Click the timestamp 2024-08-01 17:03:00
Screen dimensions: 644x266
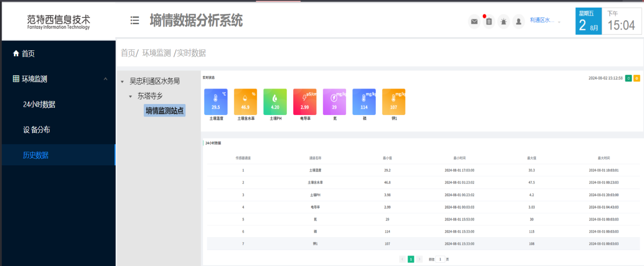(459, 170)
